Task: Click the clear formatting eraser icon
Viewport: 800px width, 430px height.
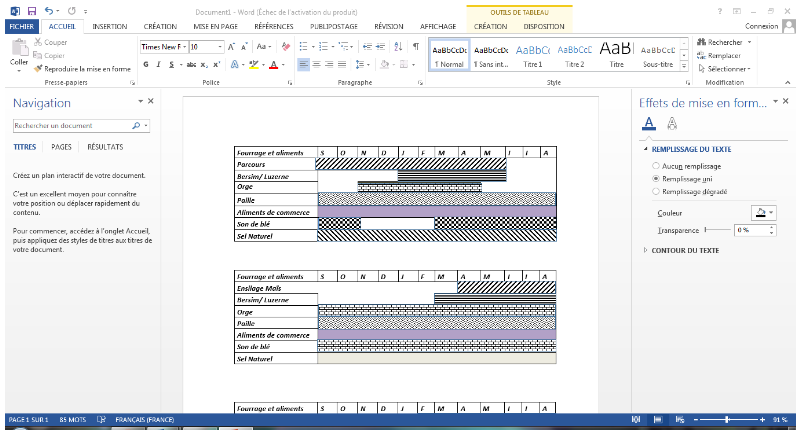Action: pos(285,46)
